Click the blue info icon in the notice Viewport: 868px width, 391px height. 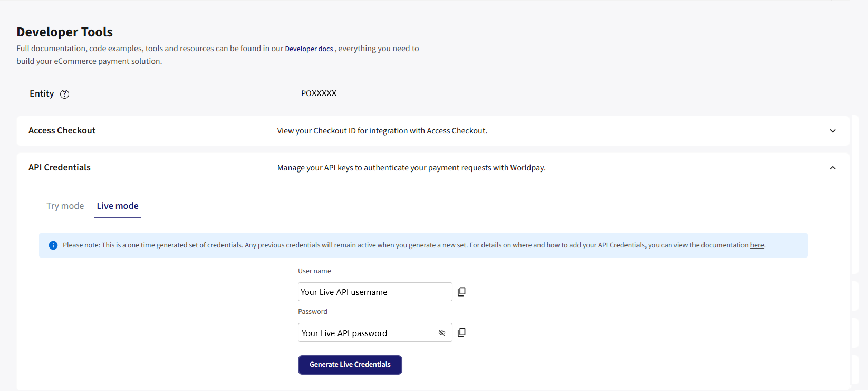click(x=53, y=245)
